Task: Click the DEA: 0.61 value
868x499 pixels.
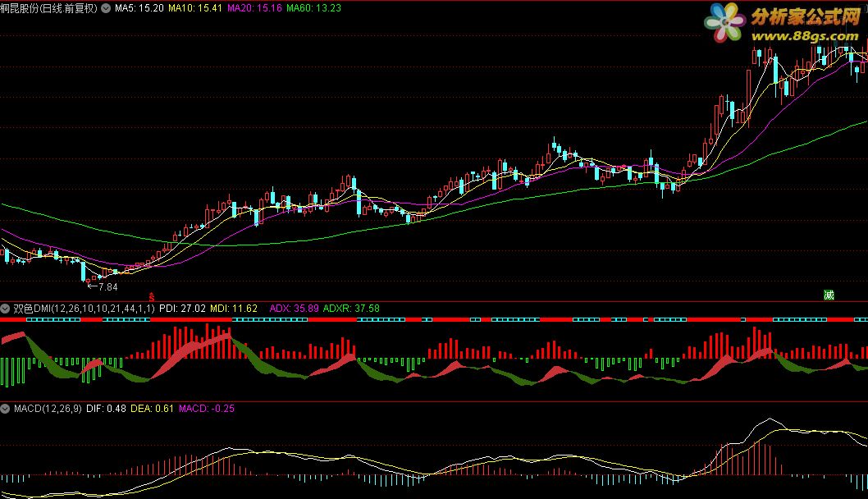Action: tap(152, 409)
